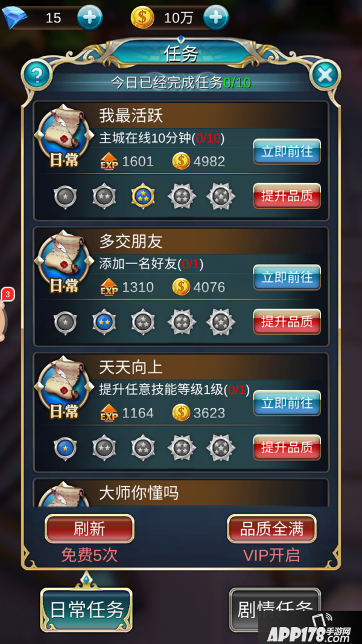The image size is (362, 644).
Task: Click the active three-star badge in 我最活跃
Action: pos(143,196)
